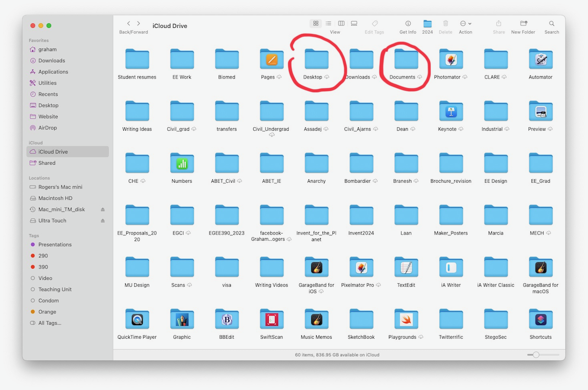Click the Edit Tags toolbar icon
Screen dimensions: 588x390
coord(375,23)
